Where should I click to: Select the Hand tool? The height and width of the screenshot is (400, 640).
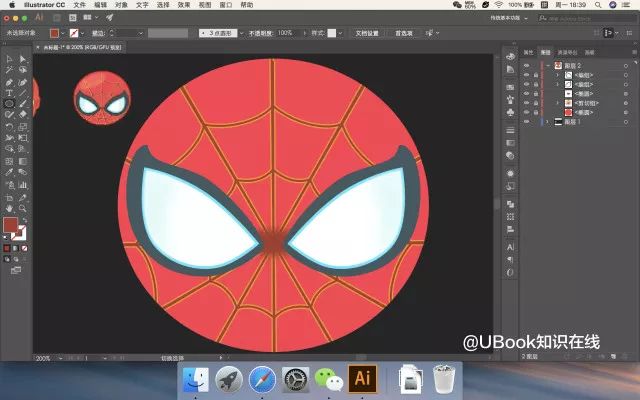pyautogui.click(x=9, y=209)
